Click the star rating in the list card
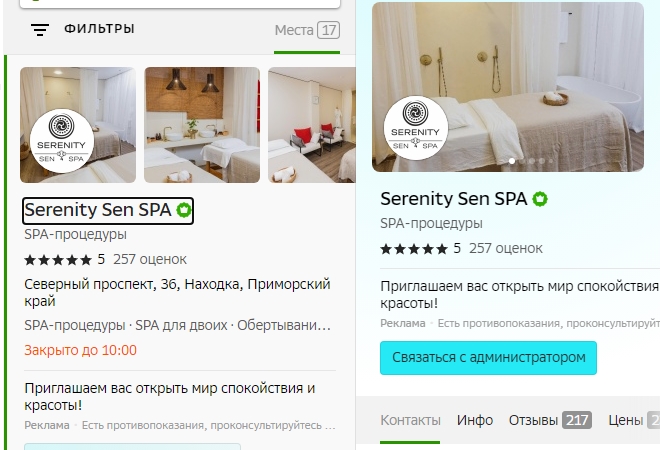The image size is (660, 450). 58,260
